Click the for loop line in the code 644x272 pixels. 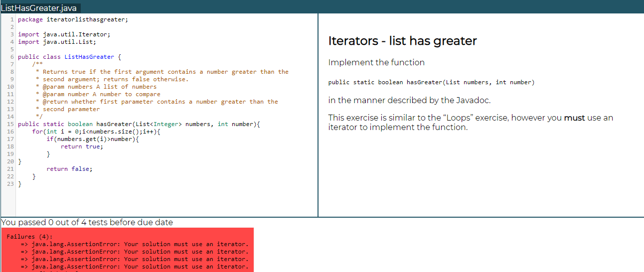tap(97, 132)
